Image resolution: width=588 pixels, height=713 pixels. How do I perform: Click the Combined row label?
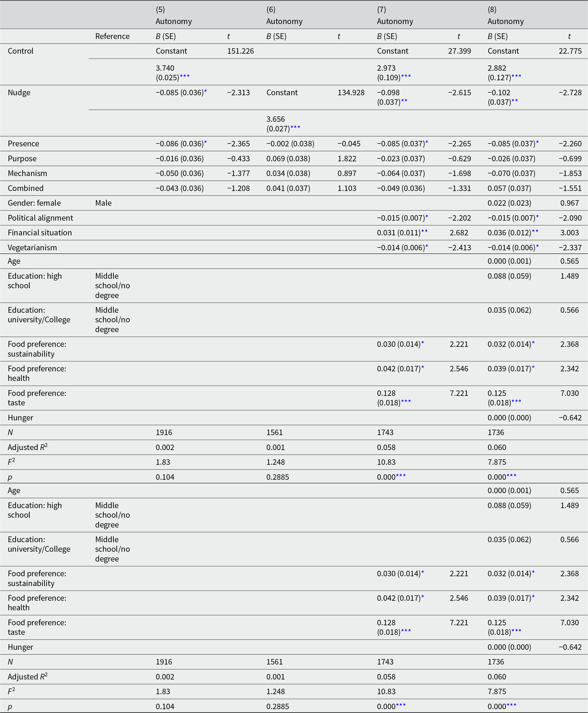click(x=26, y=188)
